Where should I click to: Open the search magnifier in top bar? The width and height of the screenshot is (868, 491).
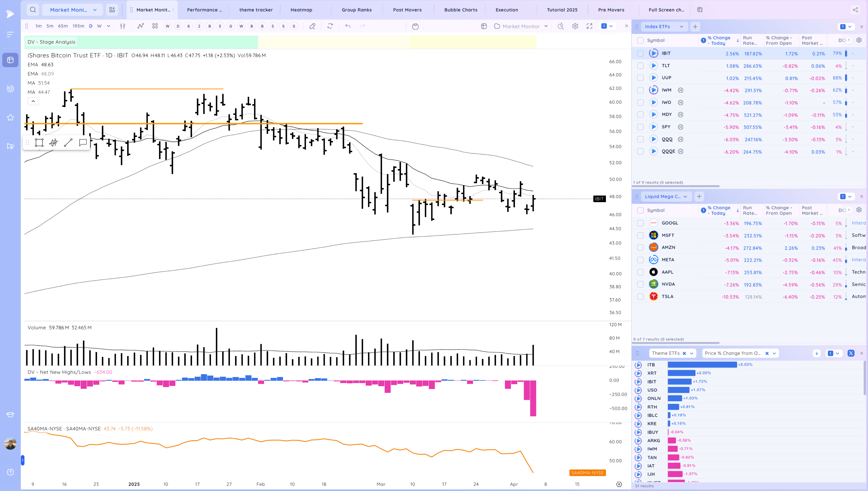point(33,10)
